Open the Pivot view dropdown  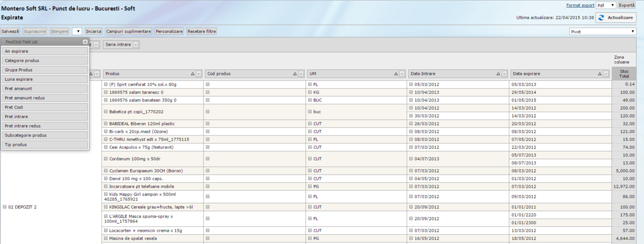pos(633,32)
